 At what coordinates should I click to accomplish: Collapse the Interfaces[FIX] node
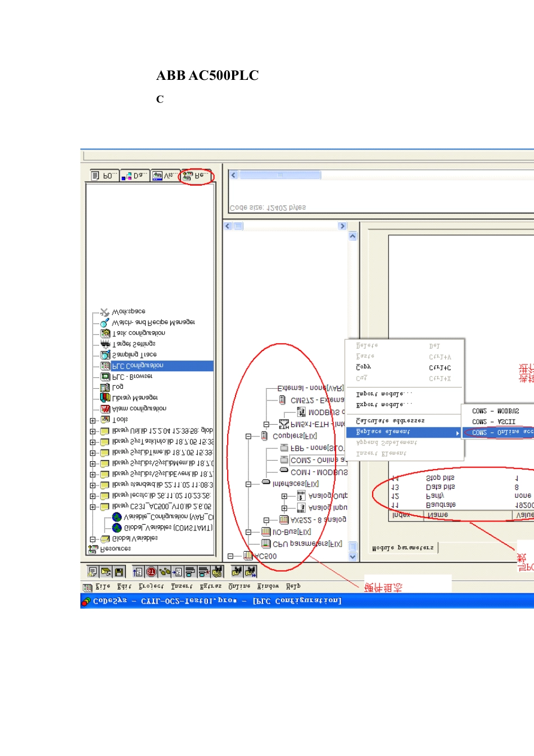[248, 484]
